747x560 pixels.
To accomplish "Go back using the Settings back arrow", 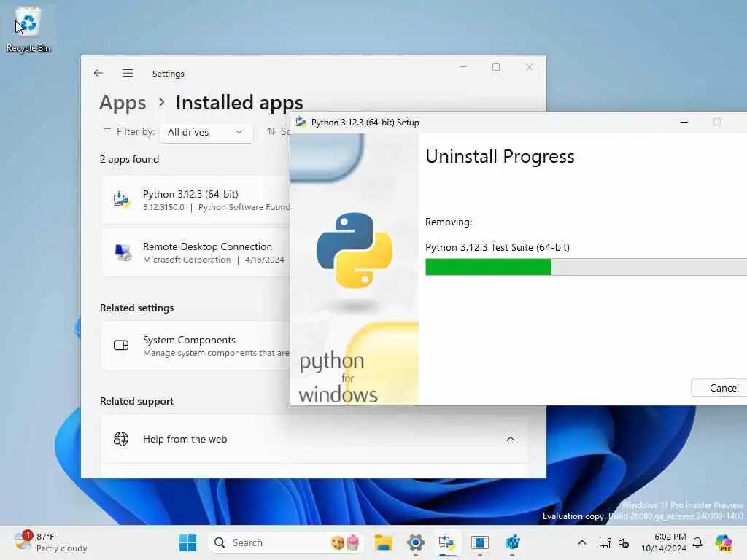I will pyautogui.click(x=98, y=73).
